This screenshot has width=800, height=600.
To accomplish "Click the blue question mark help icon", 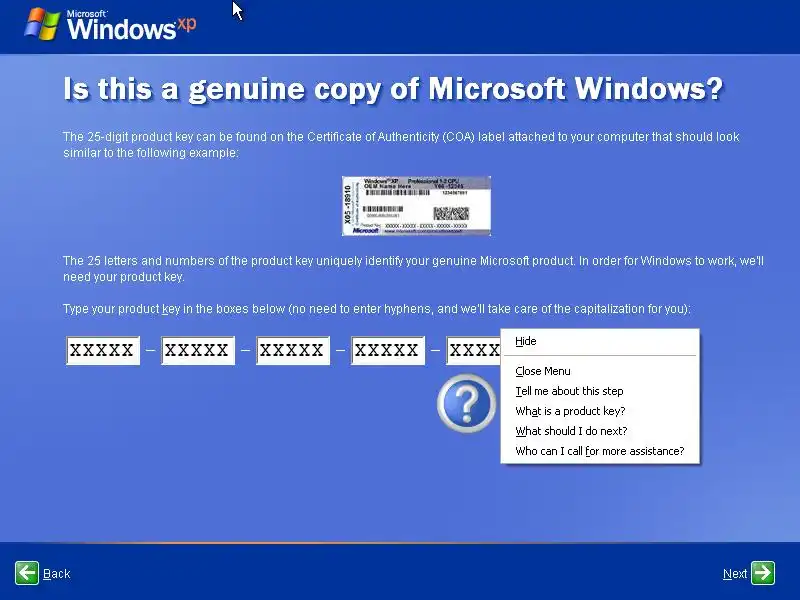I will (466, 404).
